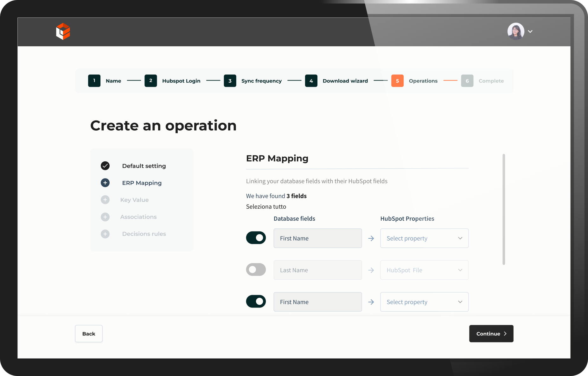This screenshot has height=376, width=588.
Task: Click the Key Value plus icon
Action: 105,200
